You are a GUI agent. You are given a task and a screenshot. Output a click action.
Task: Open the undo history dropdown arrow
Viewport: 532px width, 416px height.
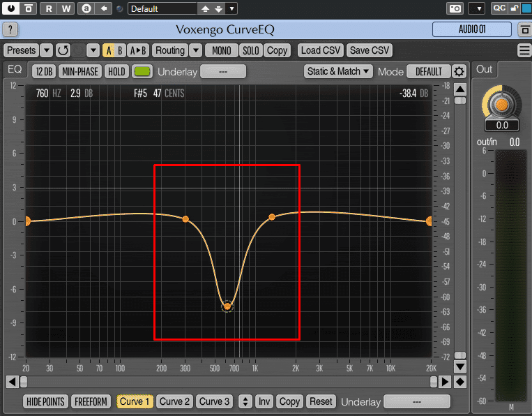click(93, 50)
